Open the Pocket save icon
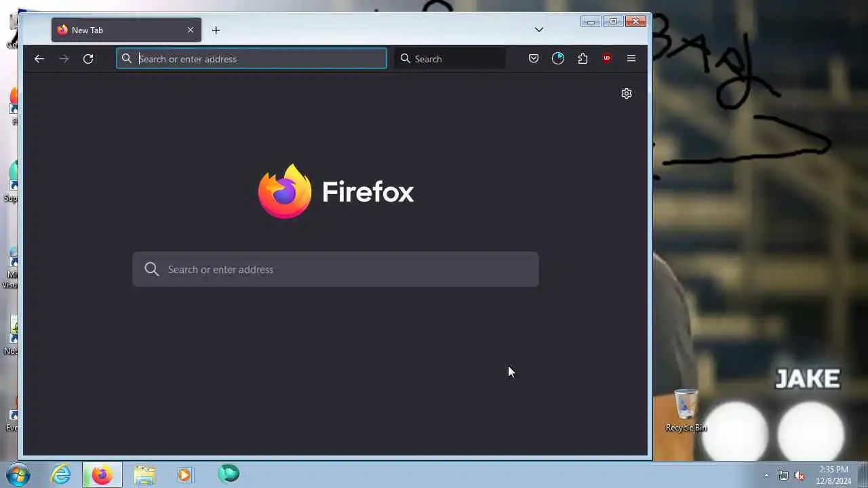The image size is (868, 488). click(x=534, y=59)
